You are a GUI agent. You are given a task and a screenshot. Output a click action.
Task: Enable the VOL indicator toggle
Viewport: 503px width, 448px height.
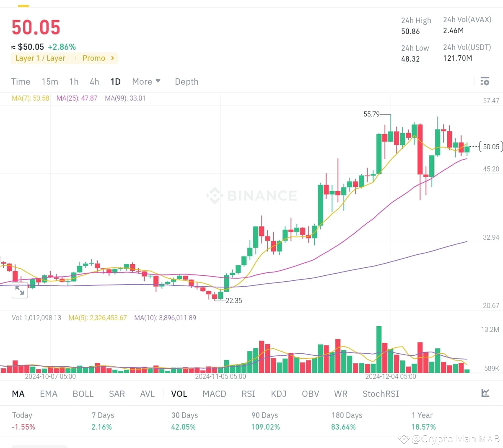pyautogui.click(x=179, y=394)
